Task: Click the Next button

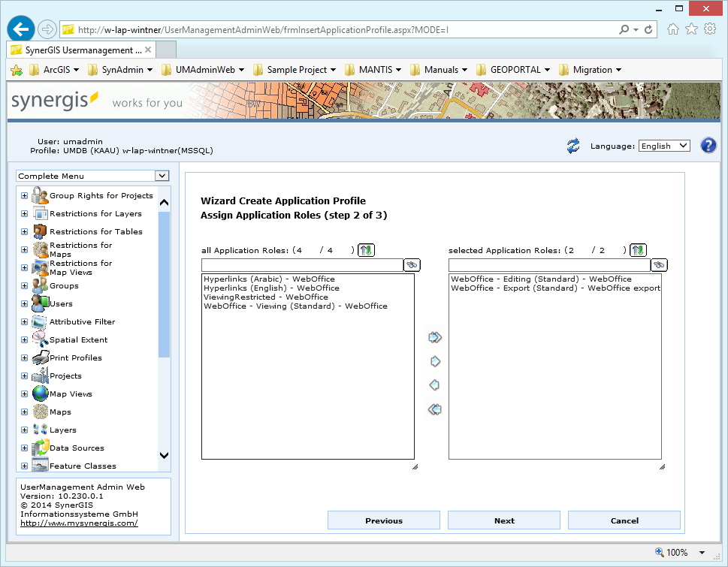Action: [503, 520]
